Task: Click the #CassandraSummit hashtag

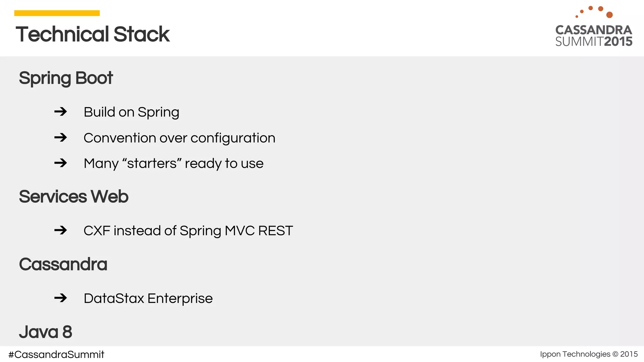Action: pos(56,354)
